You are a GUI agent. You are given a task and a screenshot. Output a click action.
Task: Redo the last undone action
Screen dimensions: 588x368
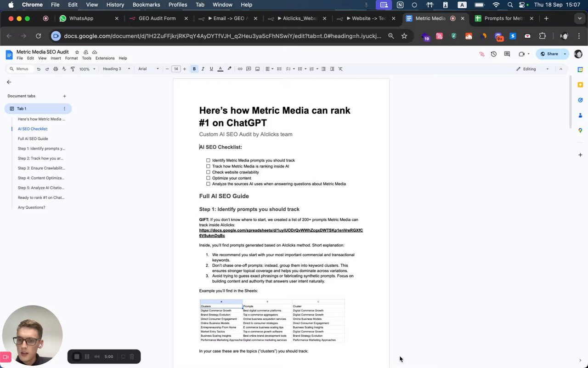click(x=47, y=69)
